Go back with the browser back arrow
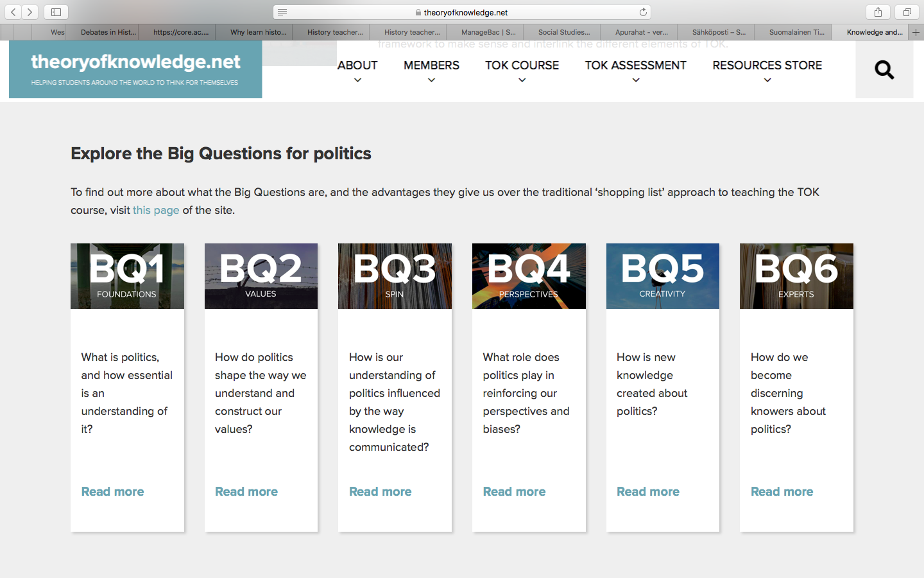Screen dimensions: 924x578 [13, 12]
